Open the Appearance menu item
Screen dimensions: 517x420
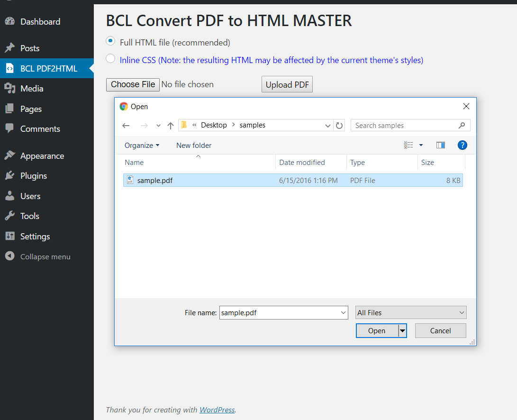point(42,156)
